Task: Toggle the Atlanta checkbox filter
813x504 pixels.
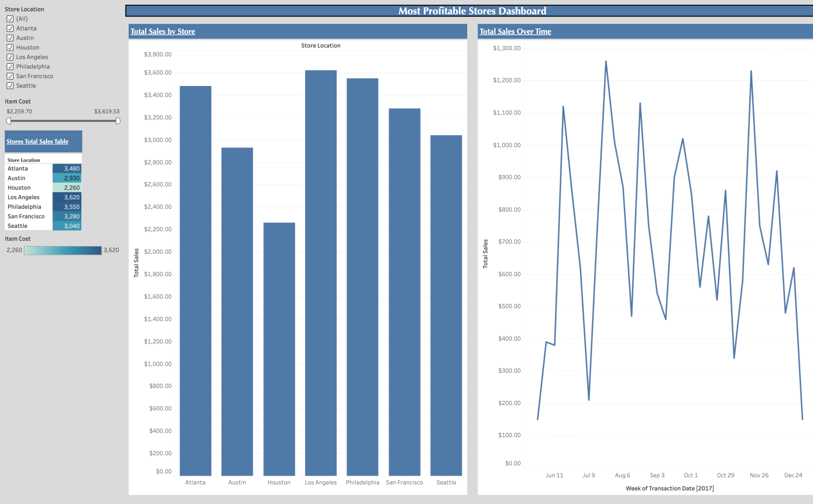Action: click(10, 28)
